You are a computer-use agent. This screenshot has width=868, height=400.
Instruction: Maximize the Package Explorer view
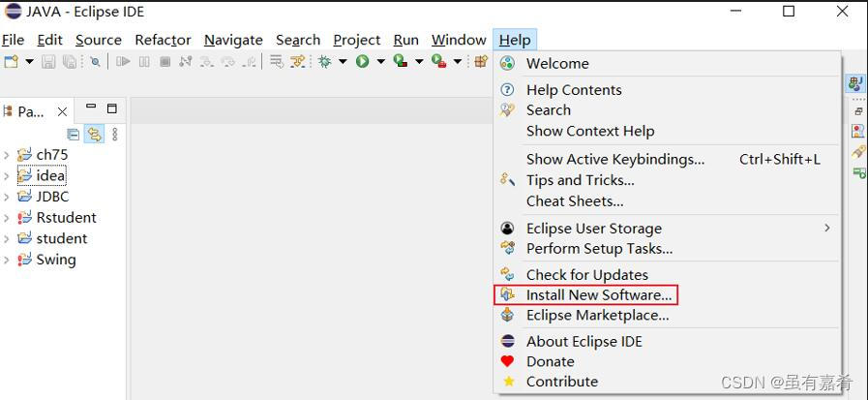click(x=112, y=108)
